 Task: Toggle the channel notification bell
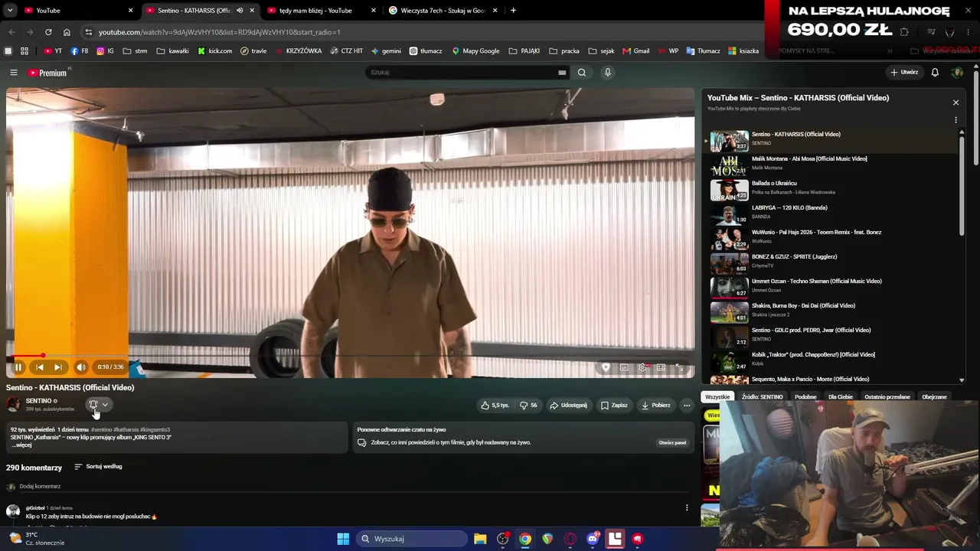93,405
